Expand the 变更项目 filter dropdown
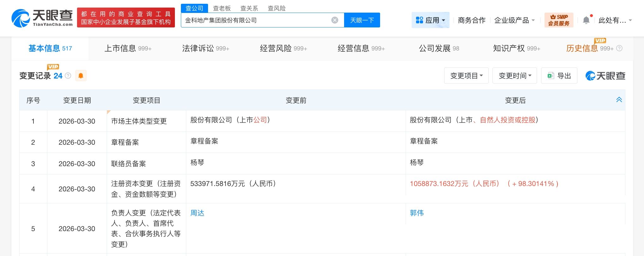The image size is (644, 256). 466,76
